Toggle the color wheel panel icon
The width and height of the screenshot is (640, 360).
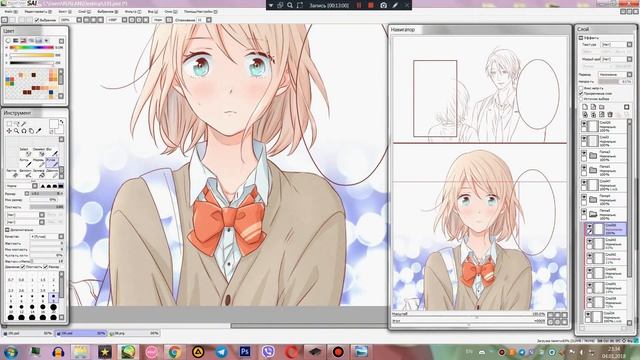8,41
